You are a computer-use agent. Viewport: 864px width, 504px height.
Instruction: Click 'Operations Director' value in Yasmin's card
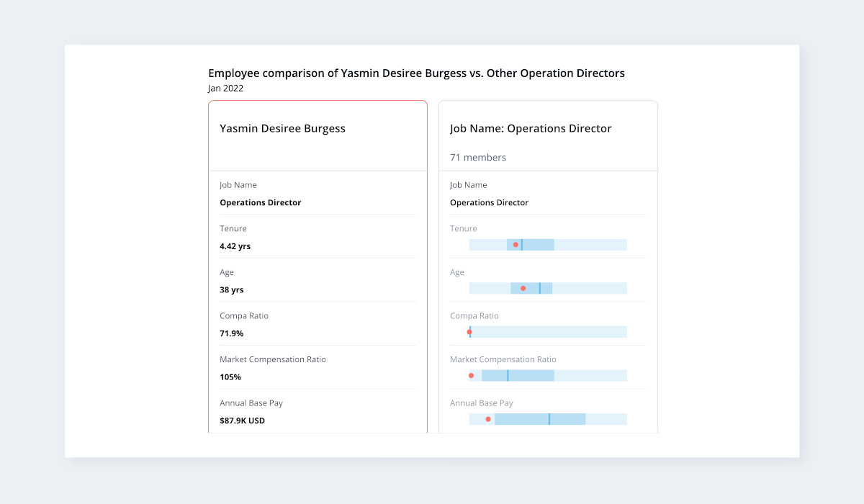[261, 203]
